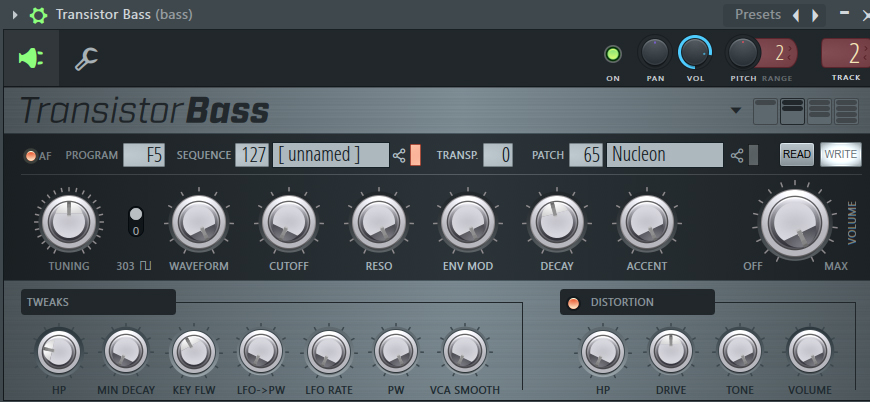Open the dropdown arrow beside layout icons
The width and height of the screenshot is (870, 402).
click(736, 111)
